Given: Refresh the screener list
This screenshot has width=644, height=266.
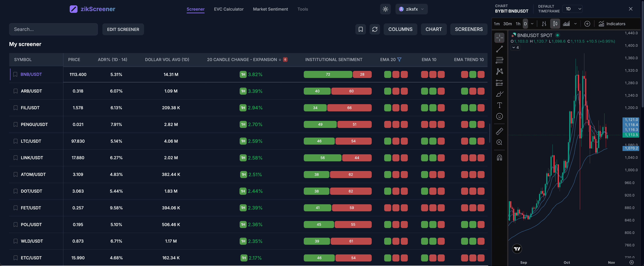Looking at the screenshot, I should 375,29.
